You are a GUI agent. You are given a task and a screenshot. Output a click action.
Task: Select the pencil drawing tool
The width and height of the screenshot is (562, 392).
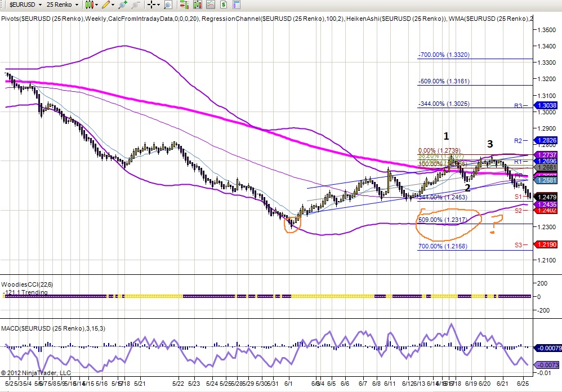[x=106, y=5]
